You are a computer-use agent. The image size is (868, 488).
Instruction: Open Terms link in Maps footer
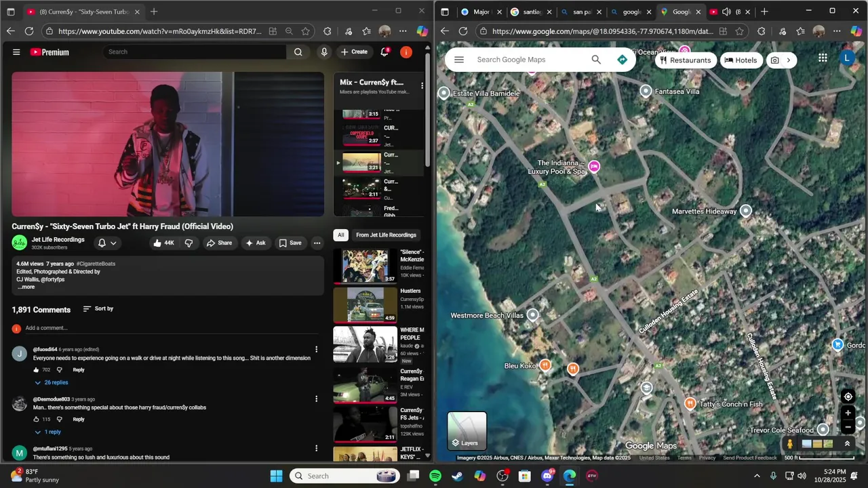click(x=684, y=457)
